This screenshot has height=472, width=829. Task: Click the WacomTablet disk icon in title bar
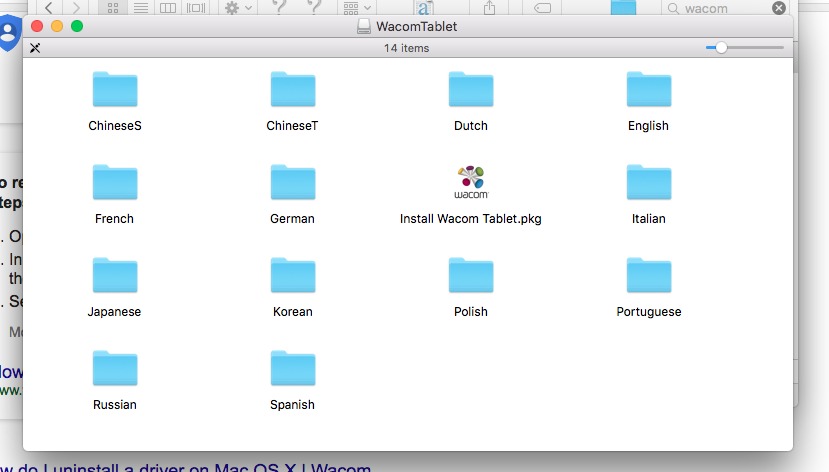pyautogui.click(x=364, y=26)
